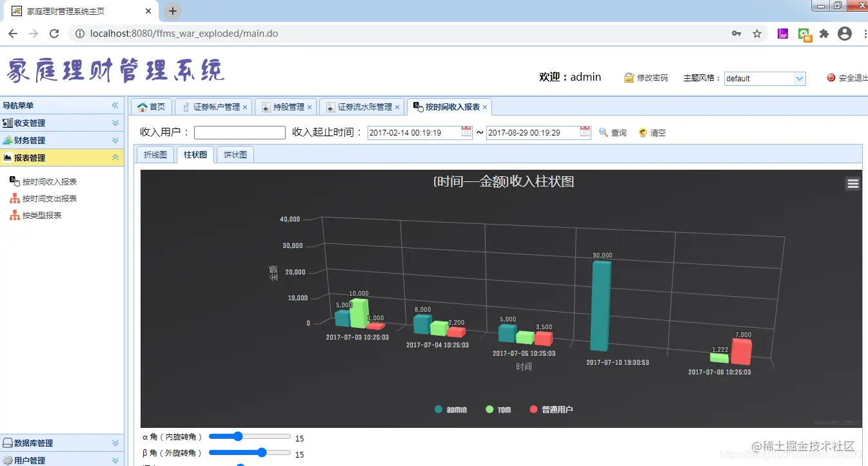Image resolution: width=868 pixels, height=466 pixels.
Task: Switch to the 饼状图 pie chart tab
Action: click(x=235, y=155)
